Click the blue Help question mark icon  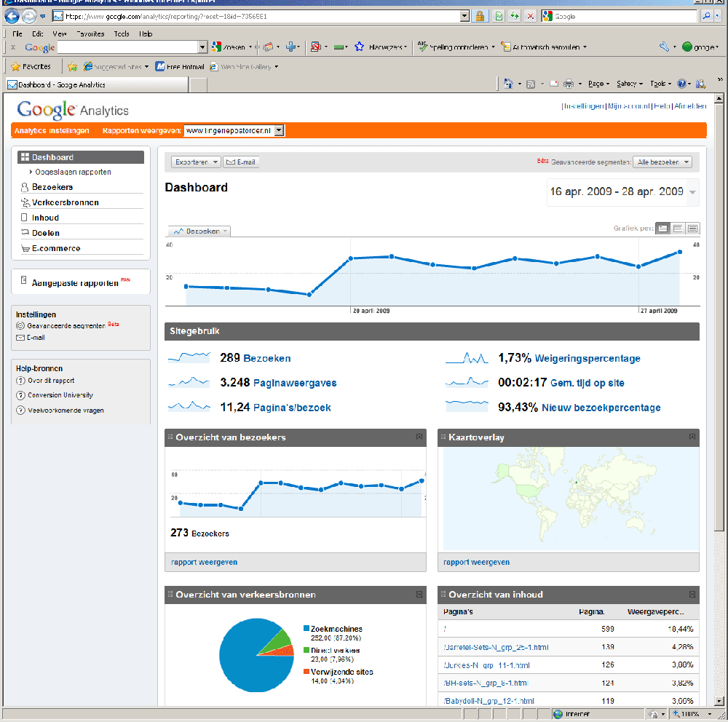point(681,84)
